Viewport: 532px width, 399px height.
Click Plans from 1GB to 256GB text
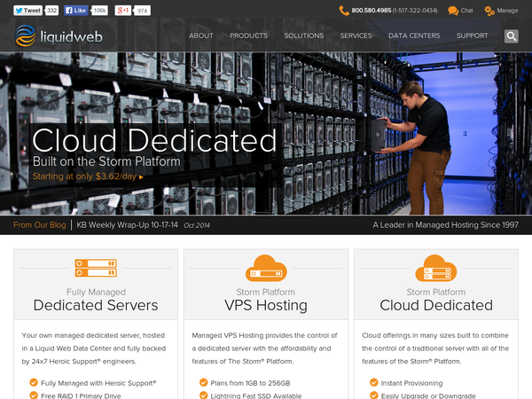(x=250, y=383)
